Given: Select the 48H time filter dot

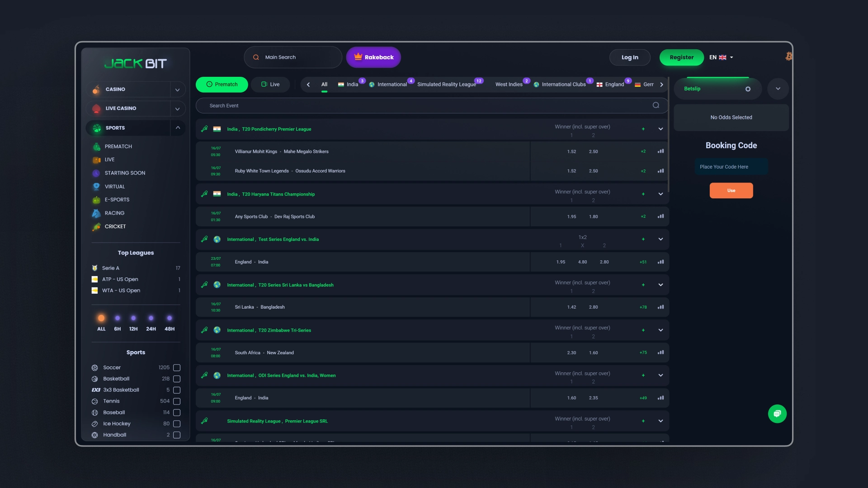Looking at the screenshot, I should [170, 318].
